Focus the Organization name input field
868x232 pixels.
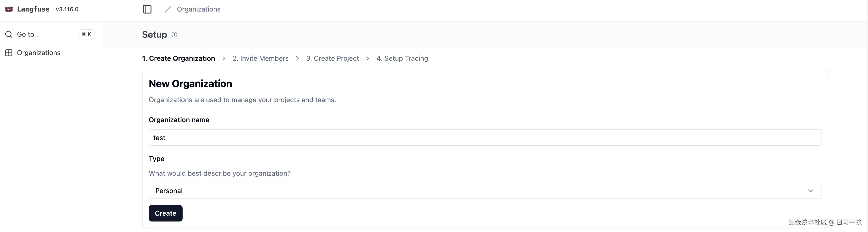(485, 138)
